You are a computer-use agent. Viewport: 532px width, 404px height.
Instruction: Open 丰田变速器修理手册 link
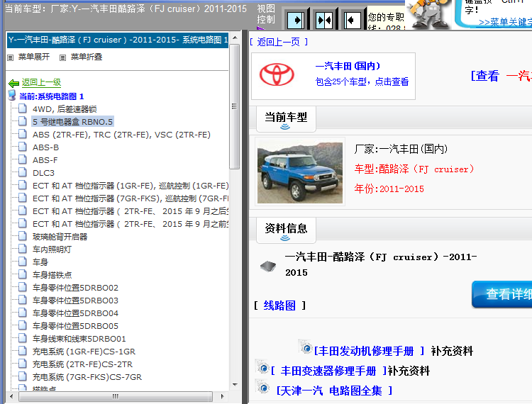(x=328, y=371)
